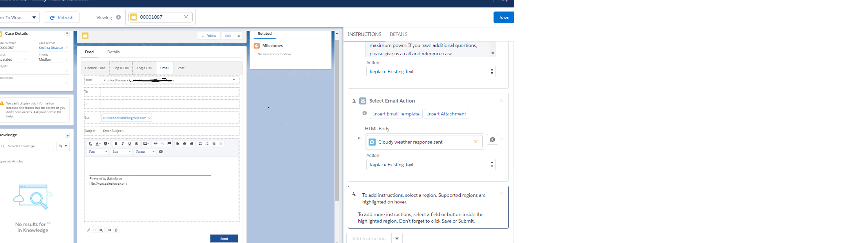Switch to the INSTRUCTIONS tab
This screenshot has width=868, height=243.
[364, 34]
